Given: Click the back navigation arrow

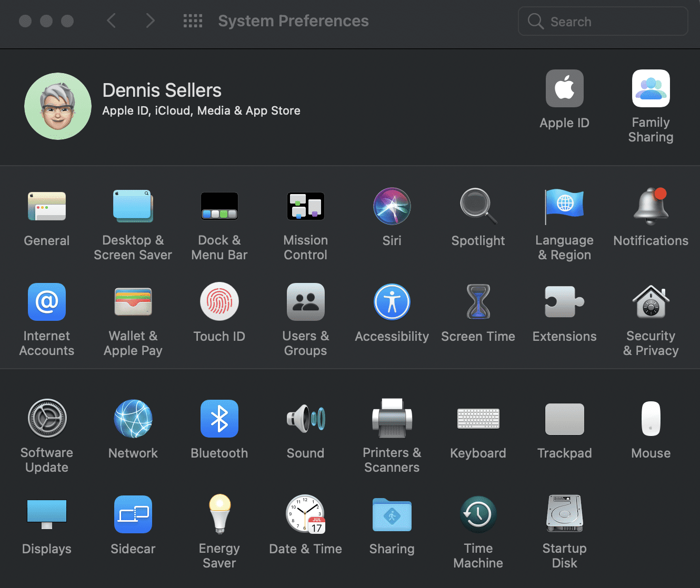Looking at the screenshot, I should click(112, 21).
